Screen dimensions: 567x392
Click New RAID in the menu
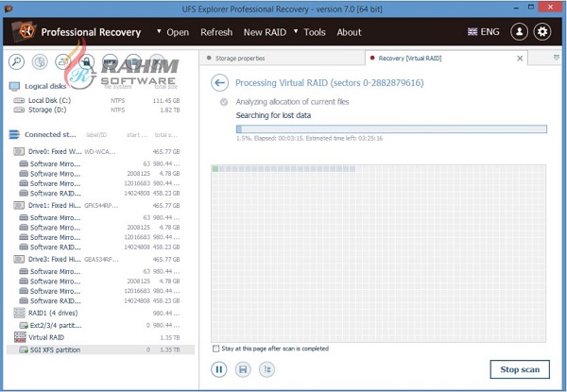click(x=265, y=32)
